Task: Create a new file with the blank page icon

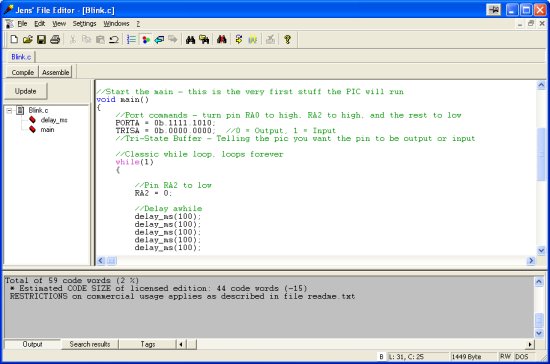Action: tap(14, 39)
